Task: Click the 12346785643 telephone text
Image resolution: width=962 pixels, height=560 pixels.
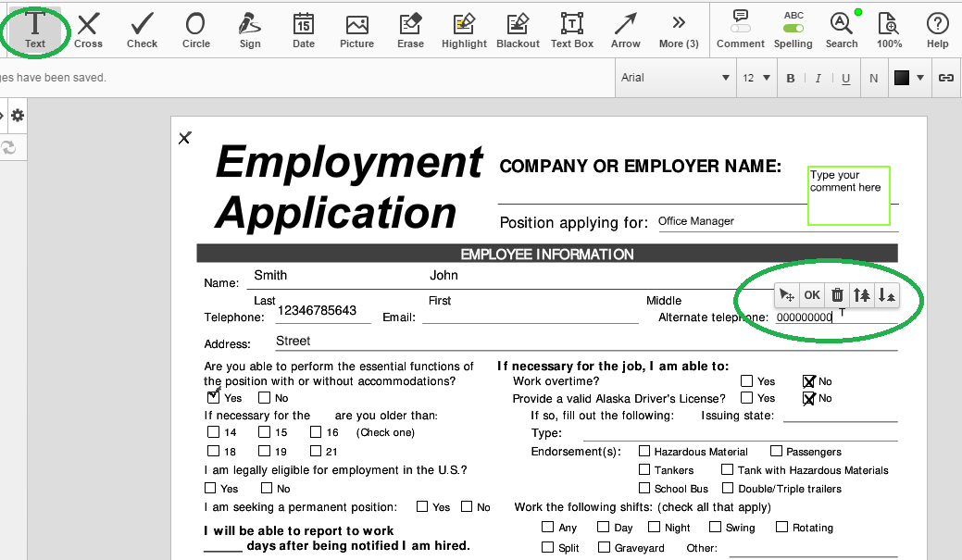Action: coord(317,310)
